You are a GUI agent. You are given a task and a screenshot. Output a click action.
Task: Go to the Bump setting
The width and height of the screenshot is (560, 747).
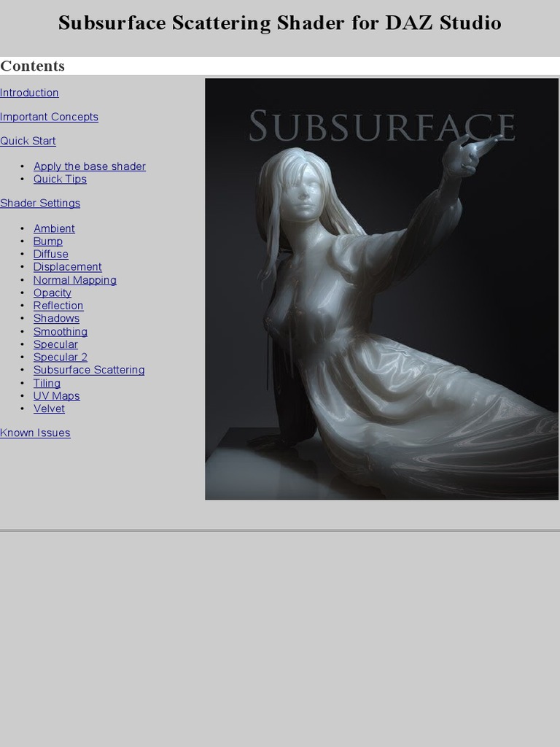pyautogui.click(x=47, y=241)
